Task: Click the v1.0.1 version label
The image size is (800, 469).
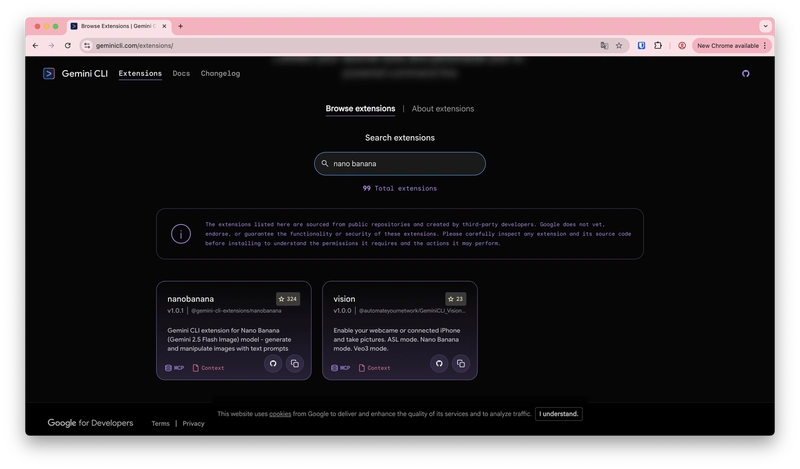Action: point(175,311)
